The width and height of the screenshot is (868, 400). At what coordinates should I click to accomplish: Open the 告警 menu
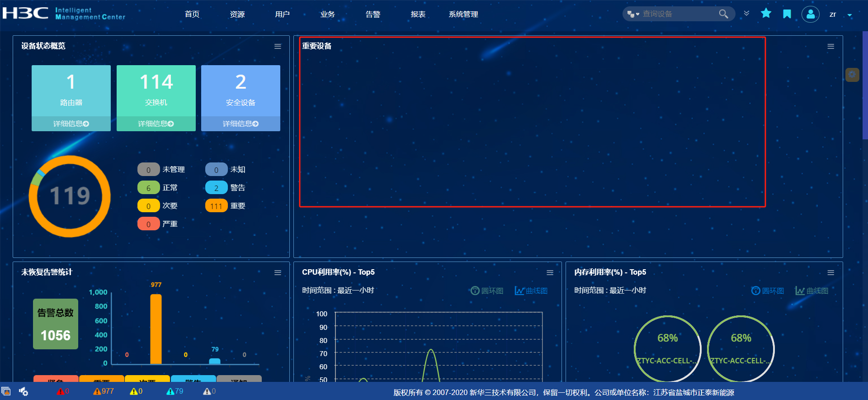click(373, 14)
